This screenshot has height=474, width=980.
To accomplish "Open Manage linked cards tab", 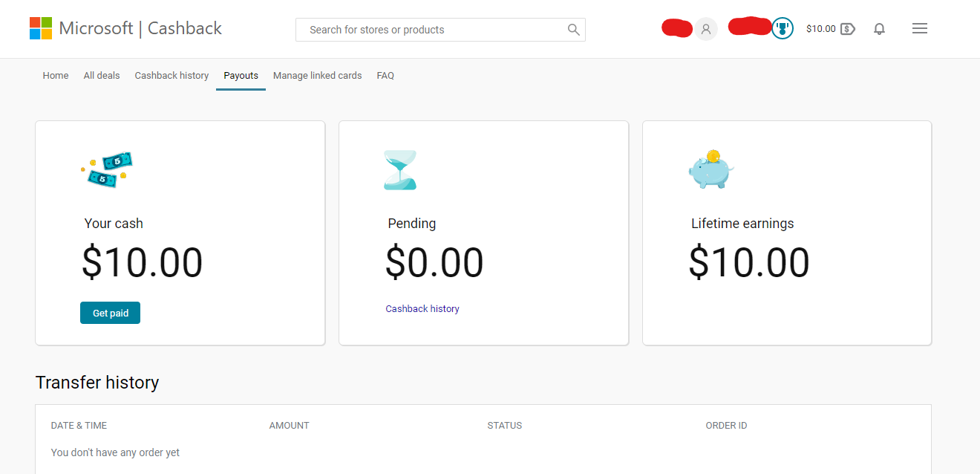I will (x=317, y=76).
